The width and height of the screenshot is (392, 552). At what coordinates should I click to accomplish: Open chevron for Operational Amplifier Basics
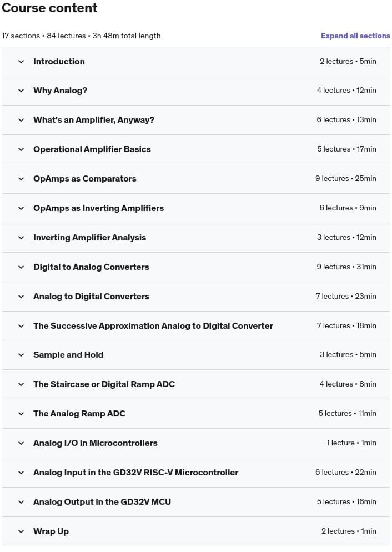21,149
